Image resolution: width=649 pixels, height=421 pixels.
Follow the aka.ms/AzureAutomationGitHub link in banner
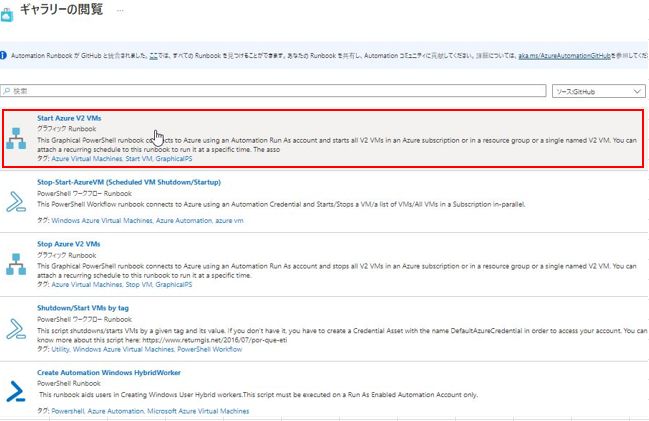tap(565, 55)
